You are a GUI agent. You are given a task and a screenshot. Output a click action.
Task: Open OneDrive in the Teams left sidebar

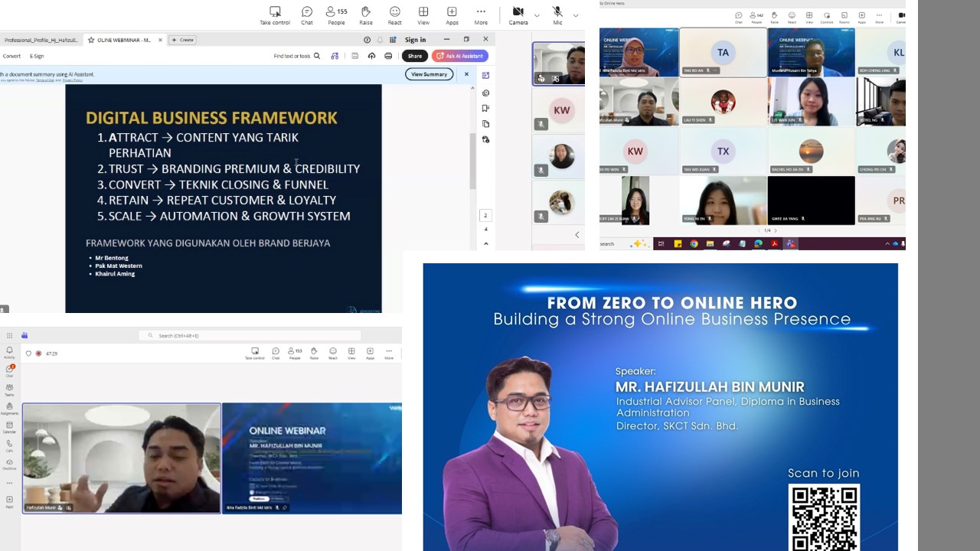pos(9,463)
